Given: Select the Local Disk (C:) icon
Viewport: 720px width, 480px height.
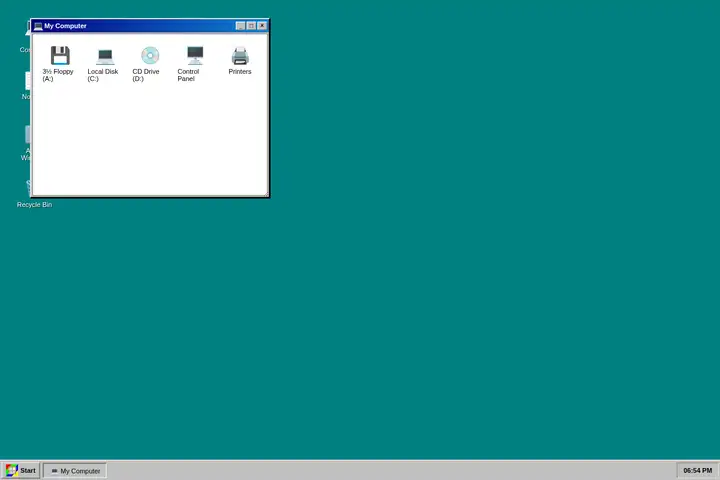Looking at the screenshot, I should 105,56.
